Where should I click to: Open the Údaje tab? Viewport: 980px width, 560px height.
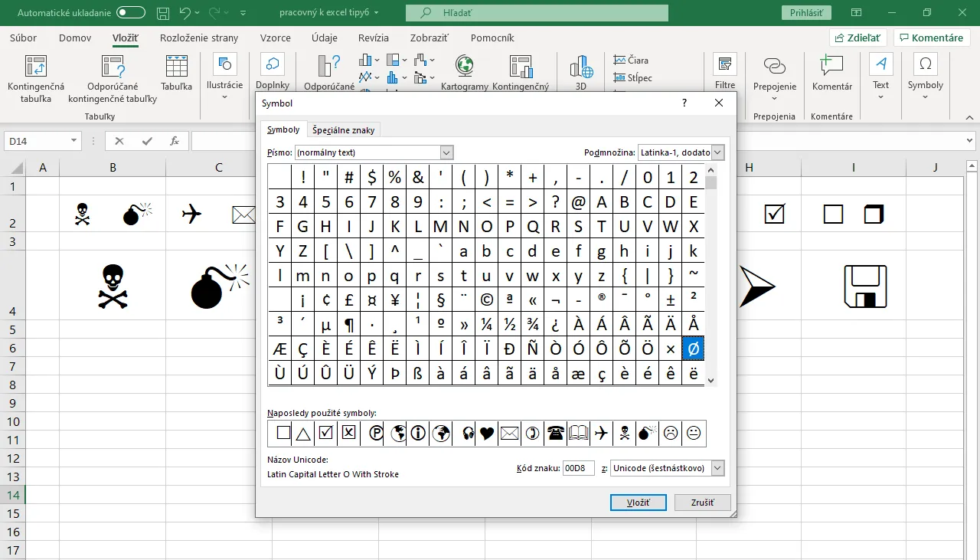tap(325, 38)
